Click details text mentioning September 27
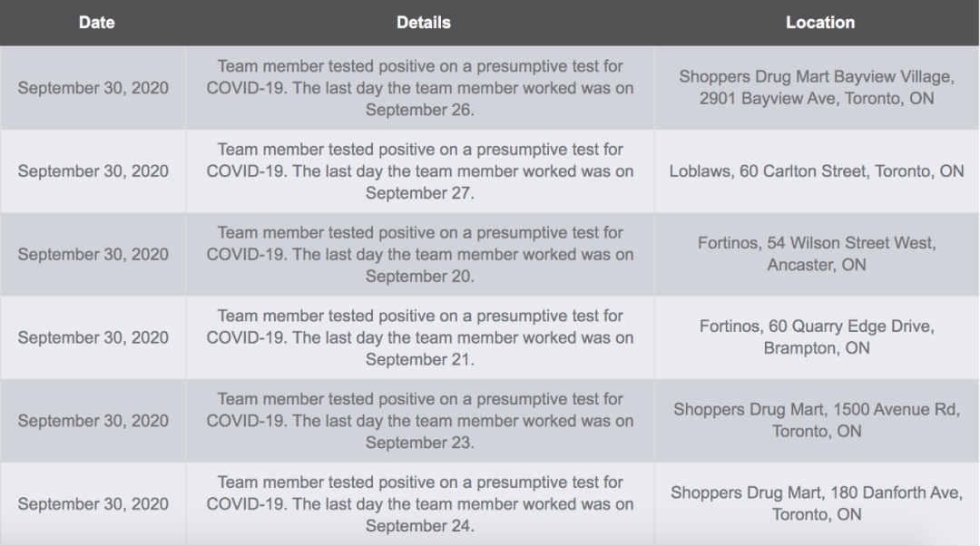The width and height of the screenshot is (980, 546). pos(420,171)
